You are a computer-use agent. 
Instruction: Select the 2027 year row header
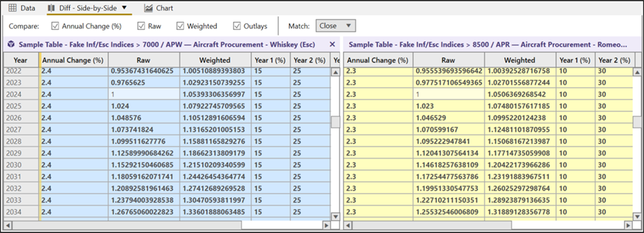[21, 130]
